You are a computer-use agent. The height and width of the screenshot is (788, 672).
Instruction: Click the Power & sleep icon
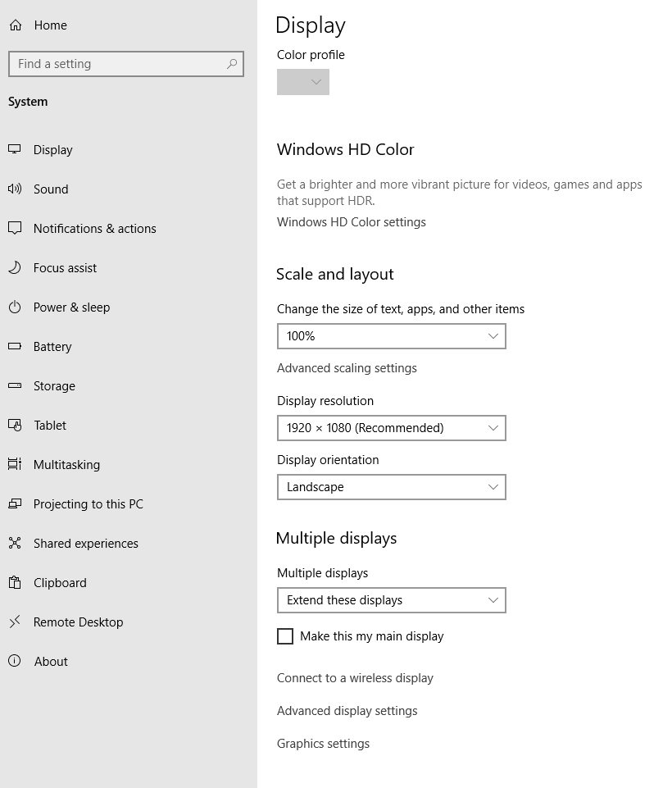click(15, 307)
